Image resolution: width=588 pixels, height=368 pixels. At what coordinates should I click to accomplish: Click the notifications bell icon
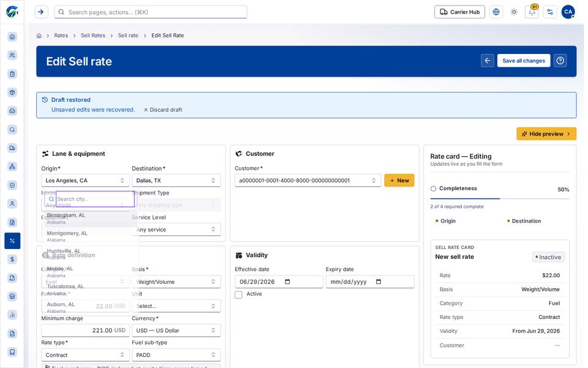point(532,12)
